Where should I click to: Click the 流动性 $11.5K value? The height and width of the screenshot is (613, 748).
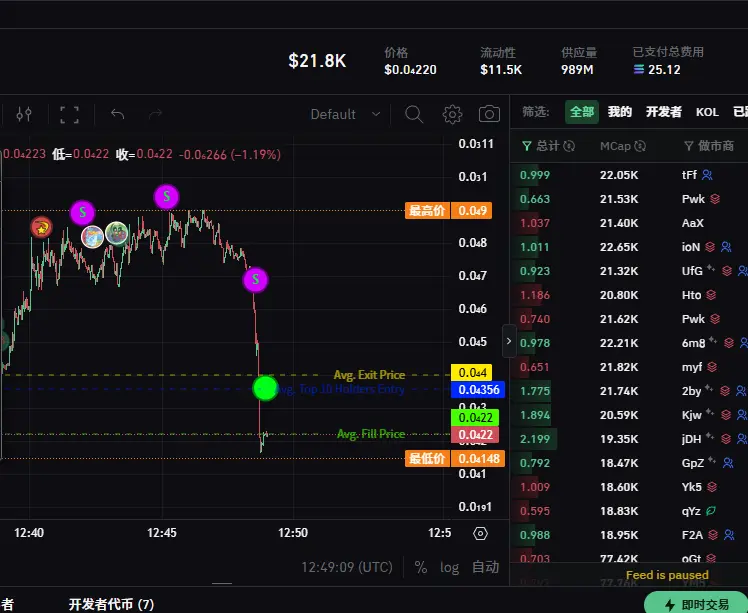pyautogui.click(x=501, y=70)
